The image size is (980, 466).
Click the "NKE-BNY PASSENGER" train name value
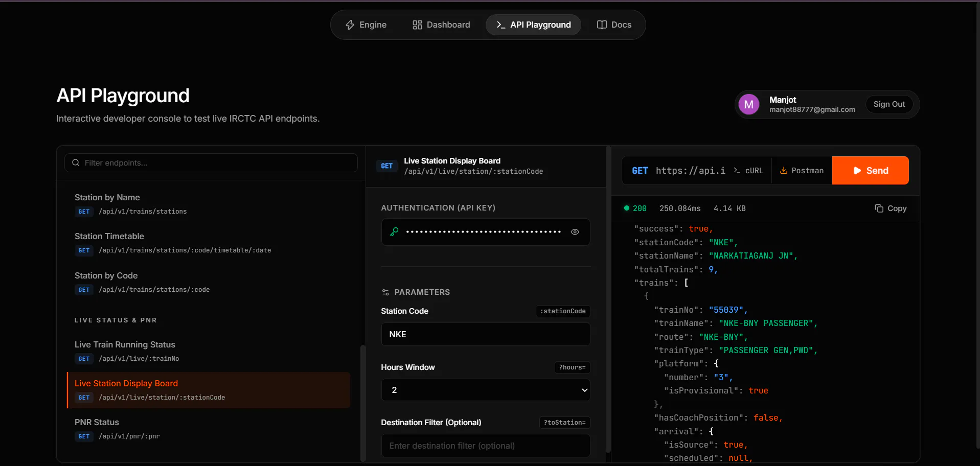(x=768, y=323)
